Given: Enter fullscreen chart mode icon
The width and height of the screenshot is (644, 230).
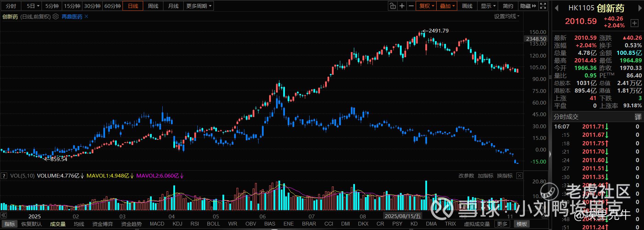Looking at the screenshot, I should click(x=543, y=6).
